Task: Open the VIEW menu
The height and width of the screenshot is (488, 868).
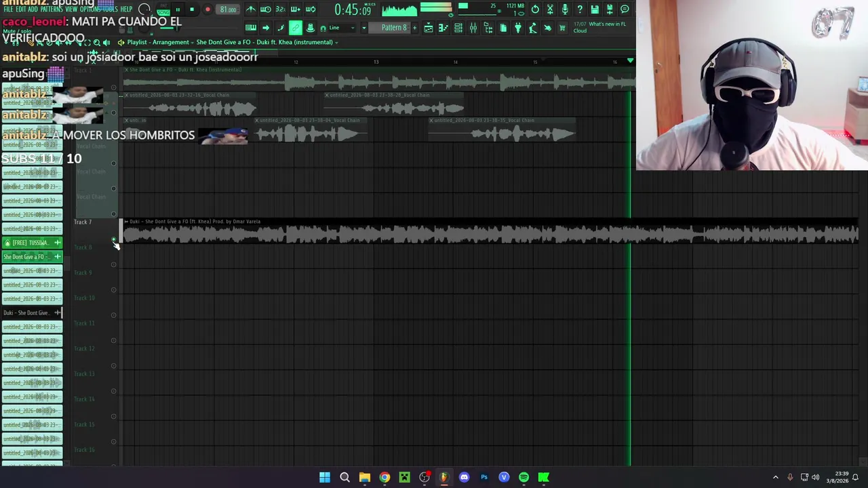Action: point(71,9)
